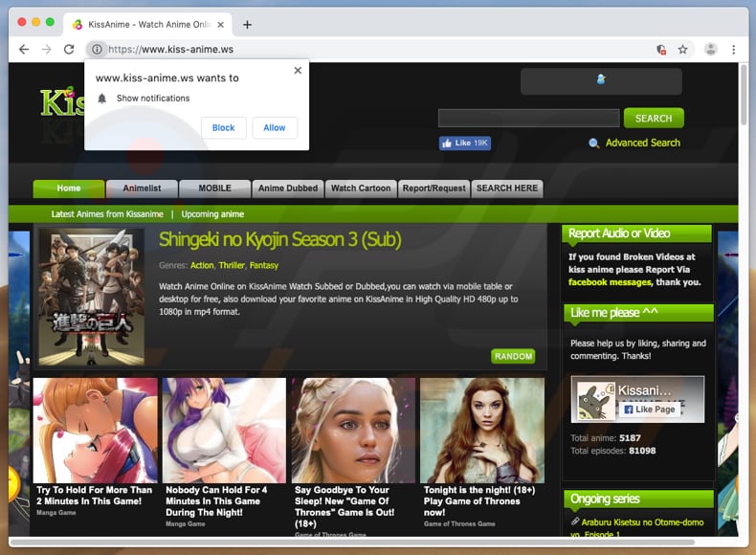Show Latest Animes from Kissanime

pos(107,214)
